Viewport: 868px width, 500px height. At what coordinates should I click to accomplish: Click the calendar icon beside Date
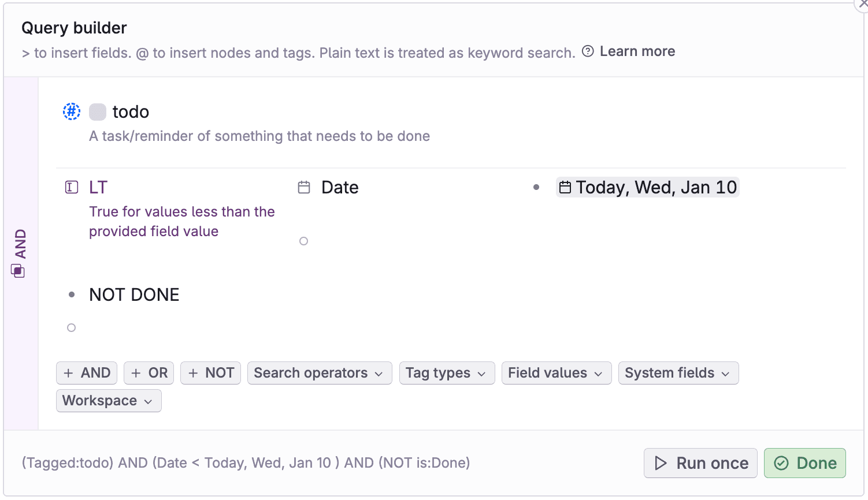coord(304,187)
